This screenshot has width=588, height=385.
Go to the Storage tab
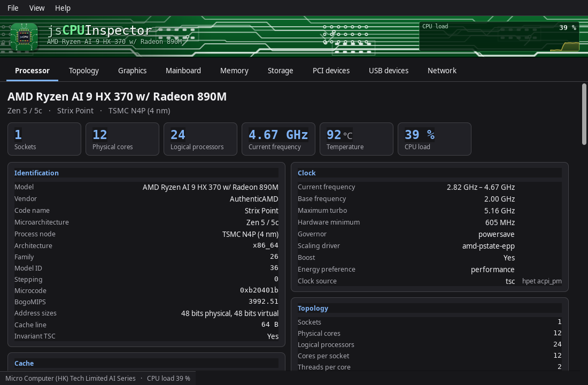tap(281, 71)
